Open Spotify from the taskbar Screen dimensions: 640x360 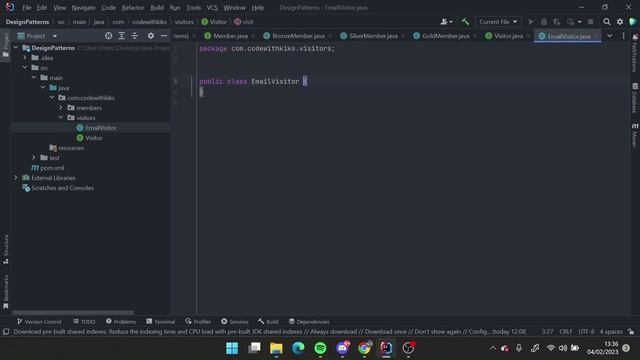point(320,348)
